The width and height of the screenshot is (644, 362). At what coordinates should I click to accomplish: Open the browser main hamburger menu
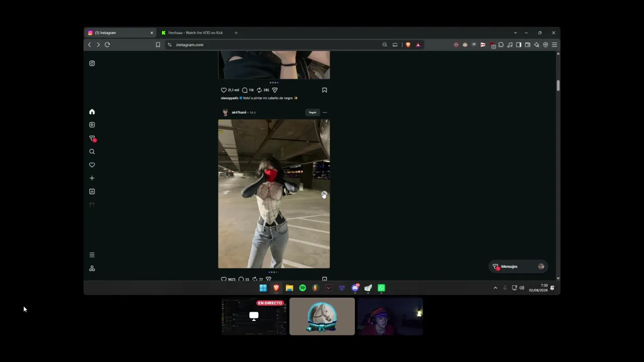coord(554,45)
